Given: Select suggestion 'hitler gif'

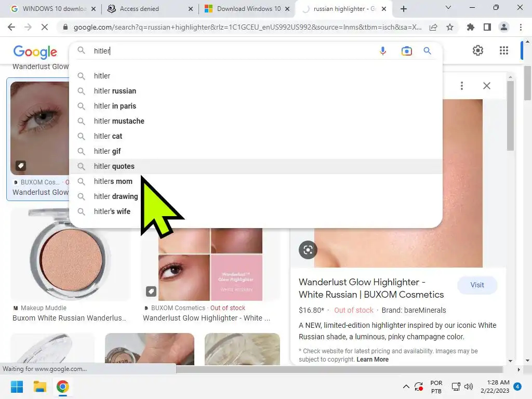Looking at the screenshot, I should (x=256, y=151).
